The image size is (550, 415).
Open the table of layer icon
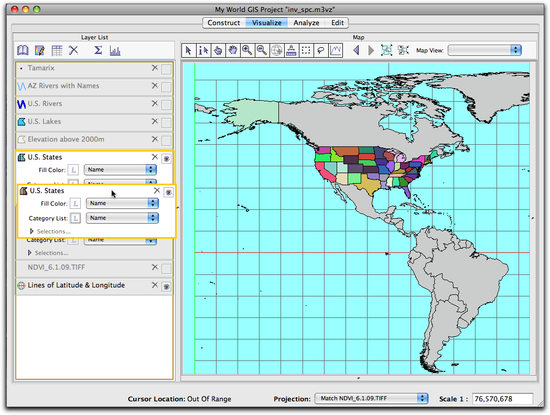pos(56,51)
